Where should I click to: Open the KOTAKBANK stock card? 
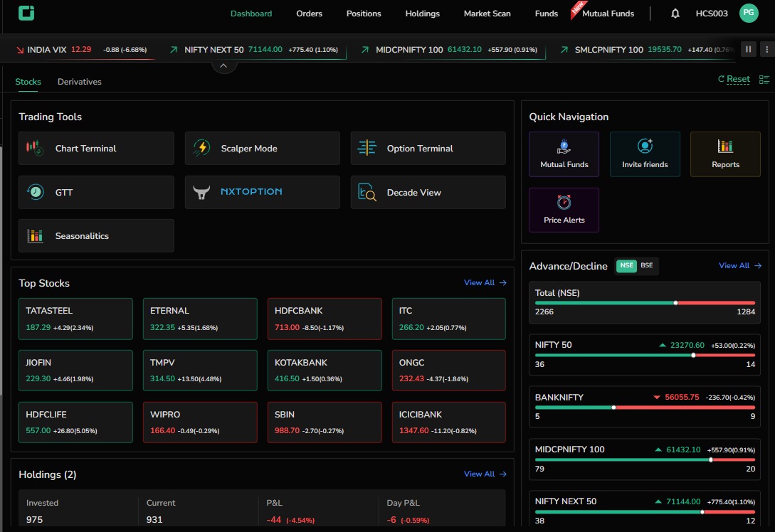click(x=325, y=371)
